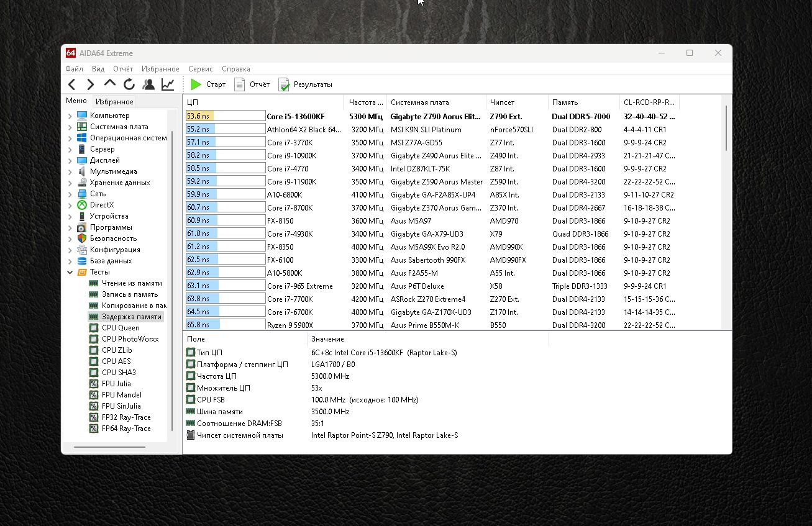Expand the Мультимедиа tree node

70,171
